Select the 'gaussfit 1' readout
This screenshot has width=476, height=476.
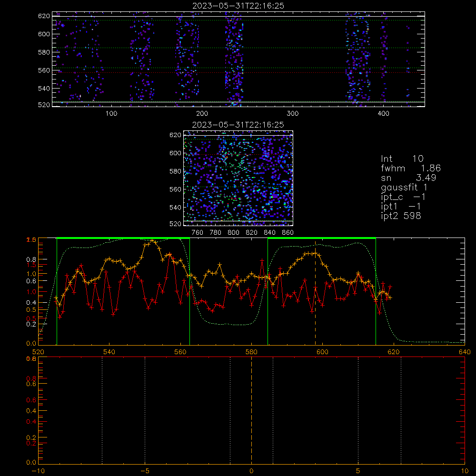coord(404,187)
